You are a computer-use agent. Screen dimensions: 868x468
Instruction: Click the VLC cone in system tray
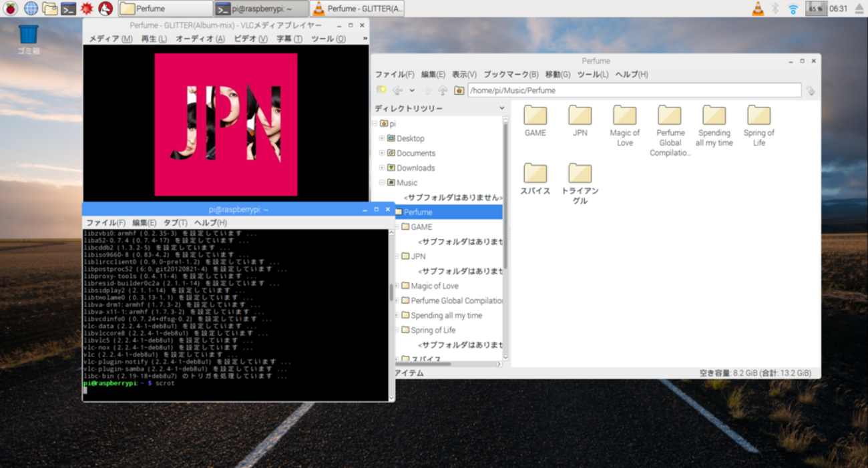coord(758,9)
